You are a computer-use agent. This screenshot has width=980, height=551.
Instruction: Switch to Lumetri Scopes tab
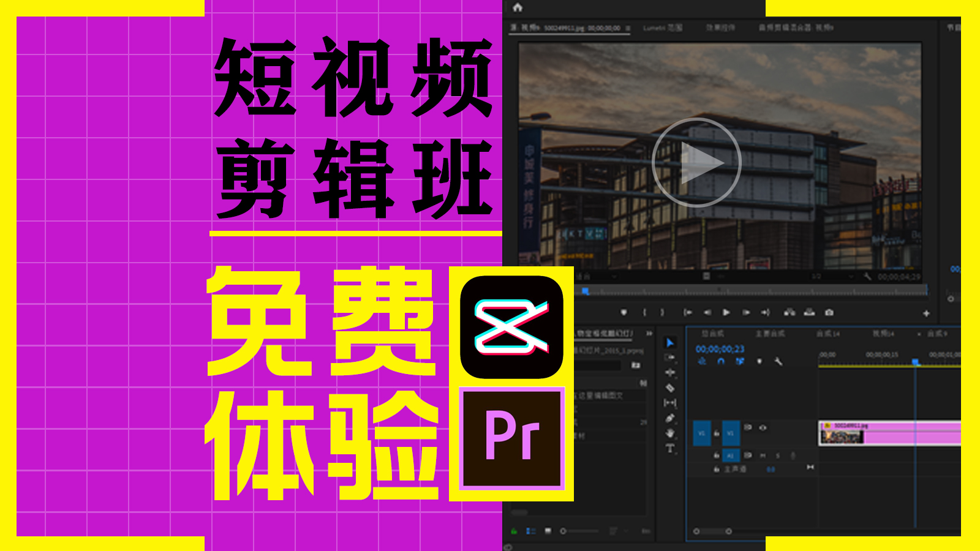pos(663,28)
